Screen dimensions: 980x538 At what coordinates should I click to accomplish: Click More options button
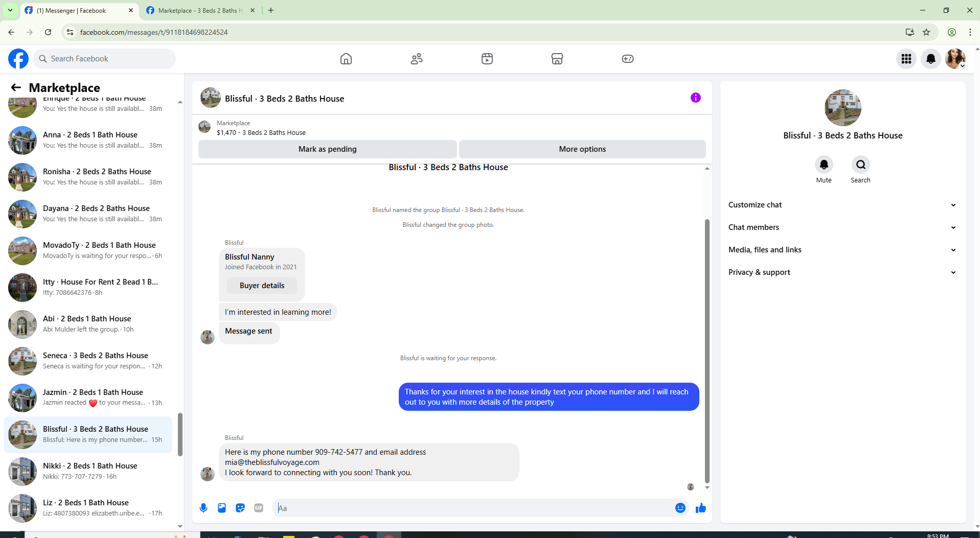click(x=582, y=149)
